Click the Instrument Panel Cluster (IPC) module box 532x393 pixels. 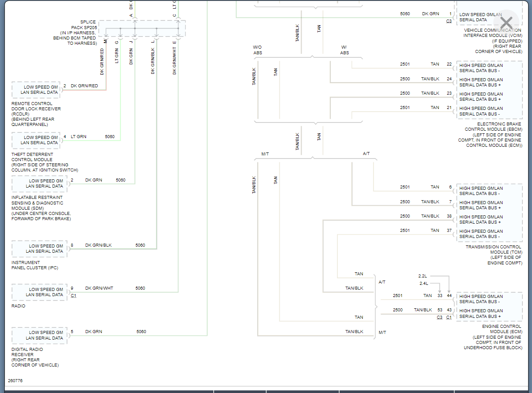[40, 249]
